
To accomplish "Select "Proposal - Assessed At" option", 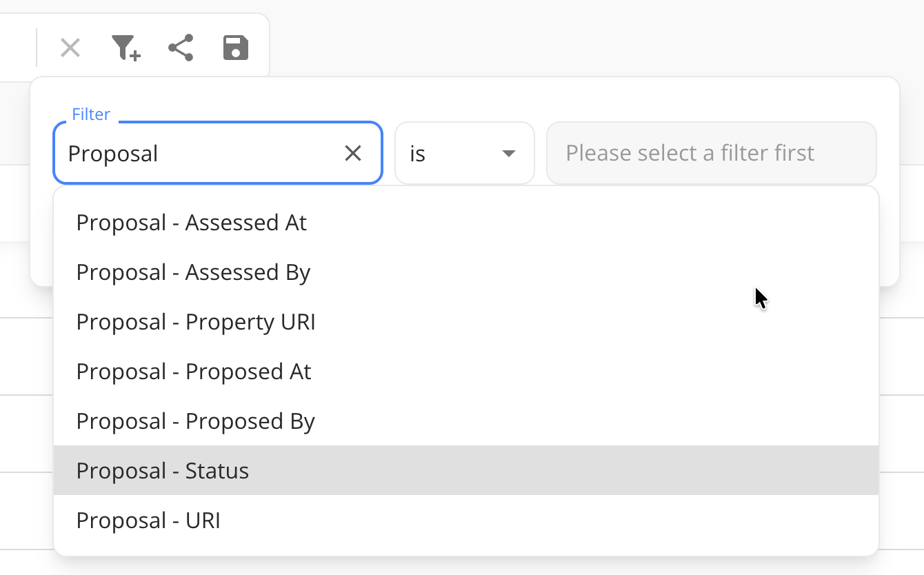I will [192, 223].
